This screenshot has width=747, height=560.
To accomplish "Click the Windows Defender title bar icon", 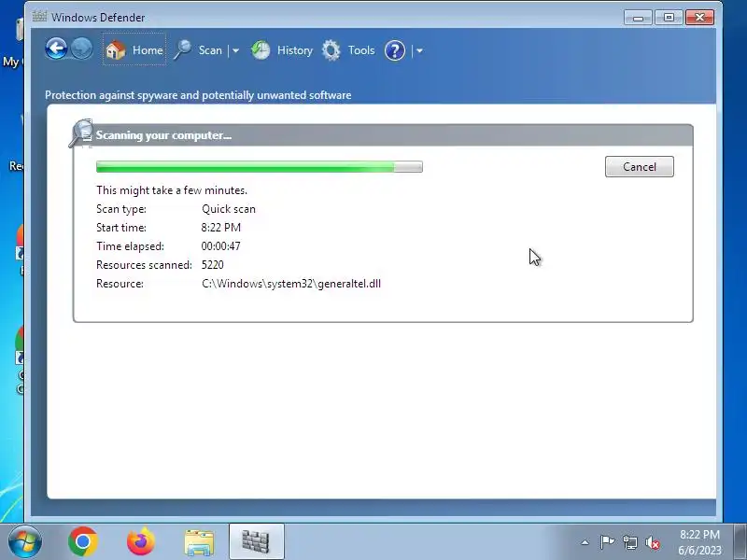I will tap(40, 17).
